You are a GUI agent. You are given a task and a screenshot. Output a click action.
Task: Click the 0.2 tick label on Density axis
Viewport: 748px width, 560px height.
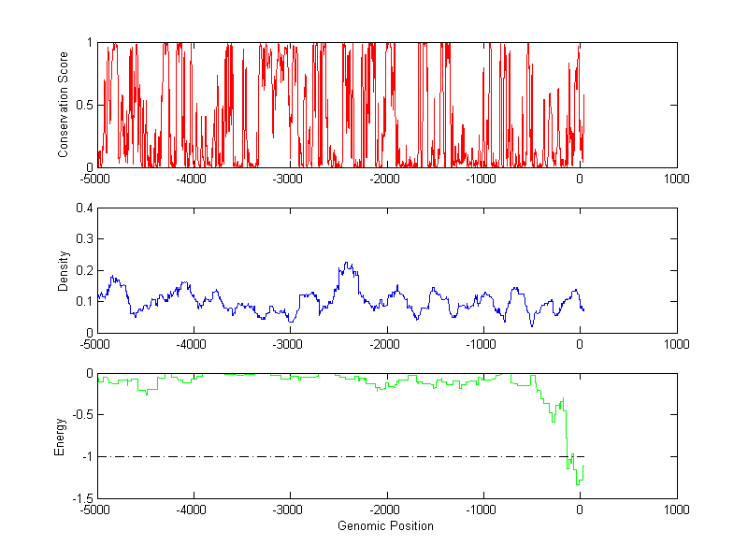coord(84,270)
